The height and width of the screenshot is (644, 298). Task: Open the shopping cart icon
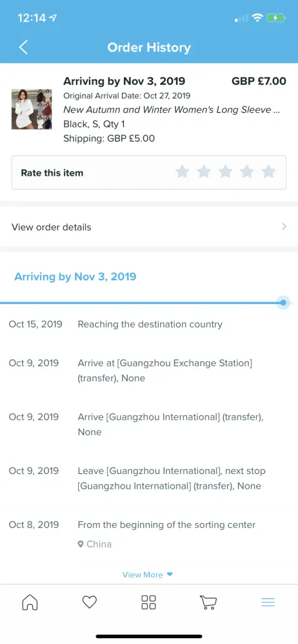point(208,602)
